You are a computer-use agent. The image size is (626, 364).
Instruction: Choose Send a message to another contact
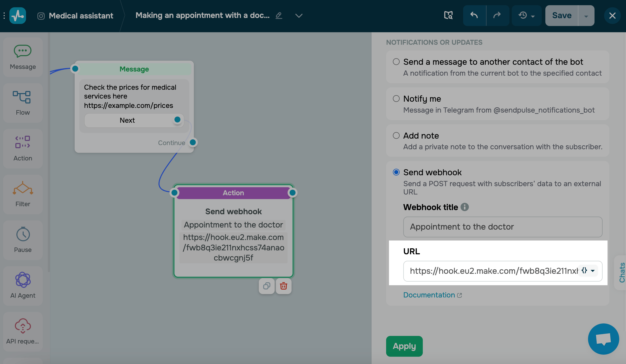click(x=396, y=62)
